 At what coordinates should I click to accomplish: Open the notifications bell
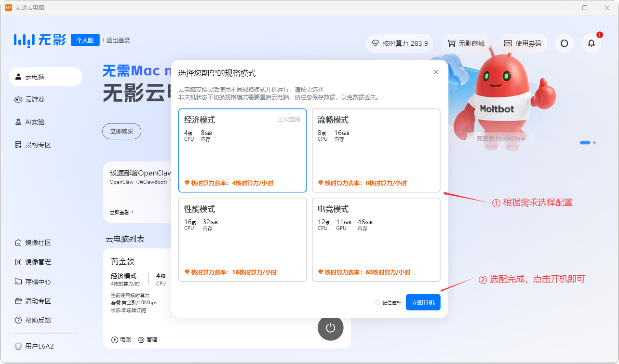click(591, 43)
